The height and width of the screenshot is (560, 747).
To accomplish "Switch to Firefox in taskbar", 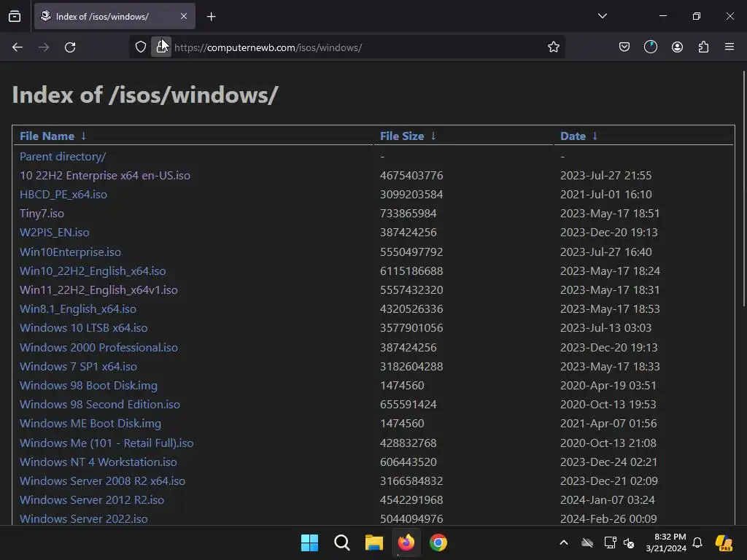I will pos(406,542).
